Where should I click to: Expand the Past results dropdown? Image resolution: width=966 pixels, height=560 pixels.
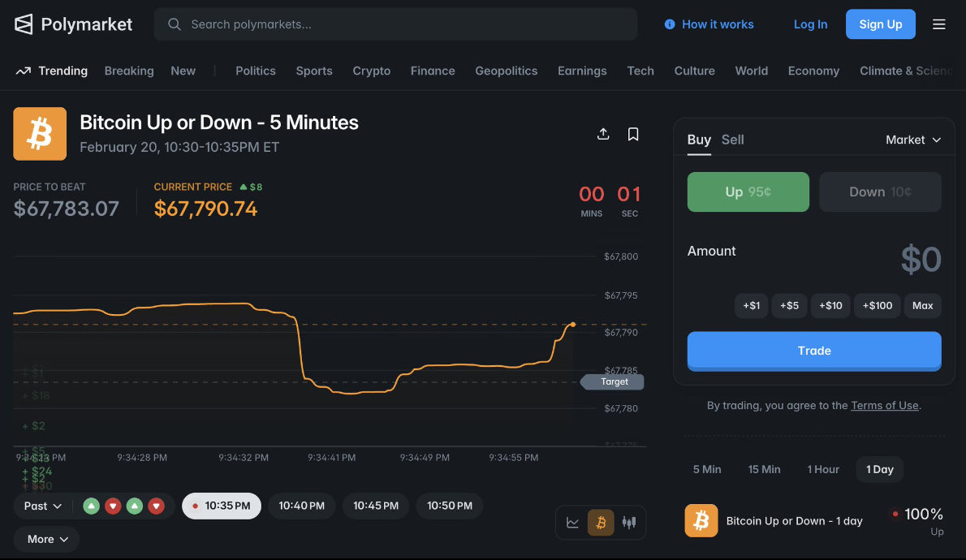43,506
